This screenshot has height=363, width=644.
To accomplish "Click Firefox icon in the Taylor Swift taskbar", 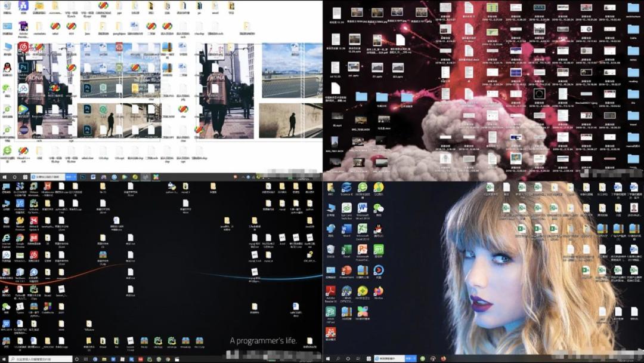I will pyautogui.click(x=443, y=359).
